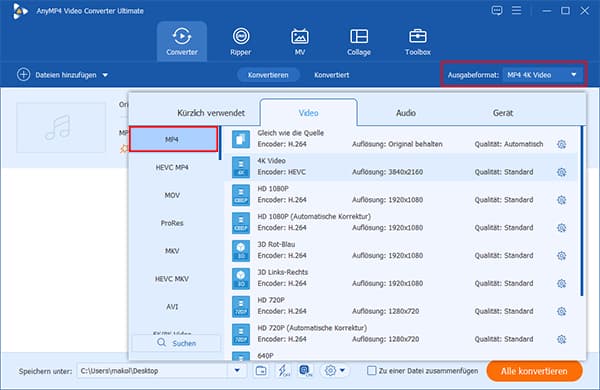Select the Konvertiert tab

(x=331, y=75)
